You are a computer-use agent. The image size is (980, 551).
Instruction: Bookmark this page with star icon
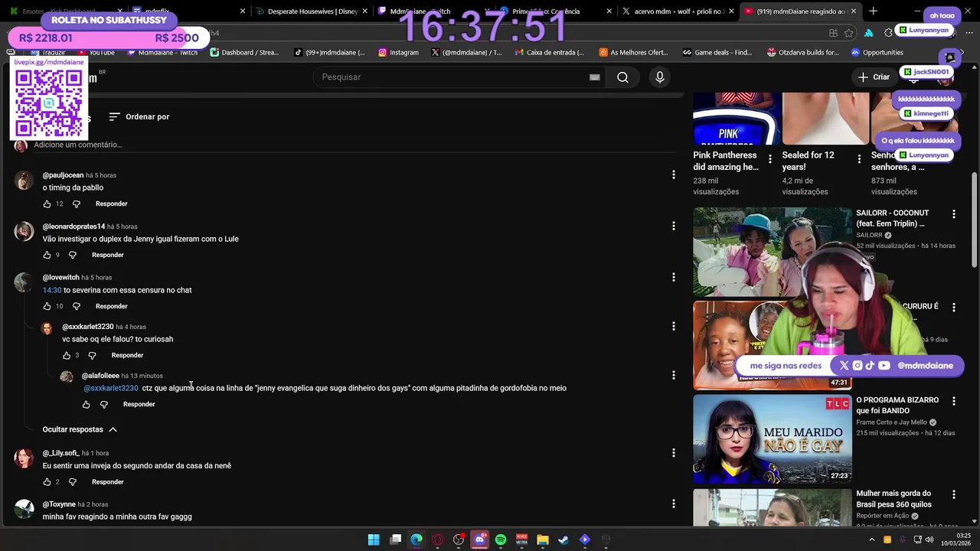click(849, 33)
